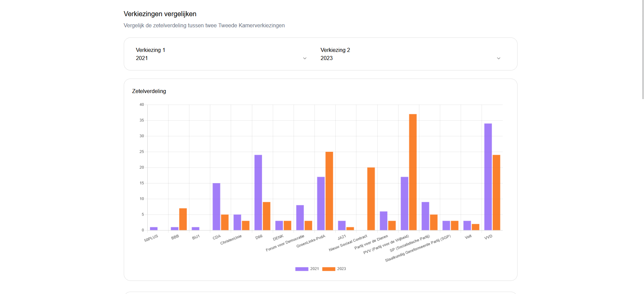The image size is (644, 294).
Task: Click the Zetelverdeling chart title
Action: [149, 91]
